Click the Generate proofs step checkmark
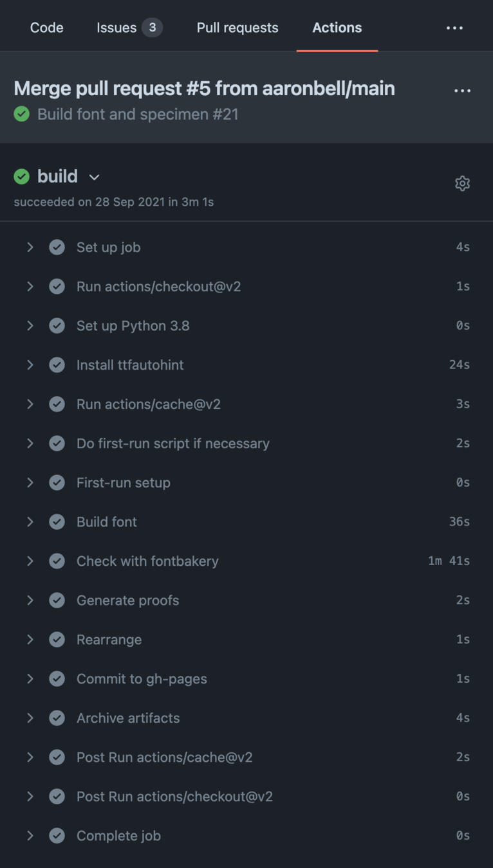This screenshot has width=493, height=868. tap(57, 601)
